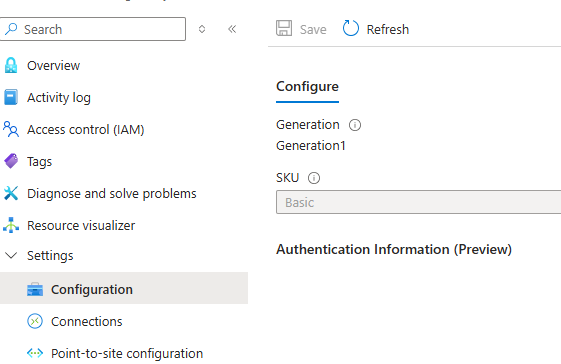Click the Overview lock icon
Screen dimensions: 561x364
point(11,65)
